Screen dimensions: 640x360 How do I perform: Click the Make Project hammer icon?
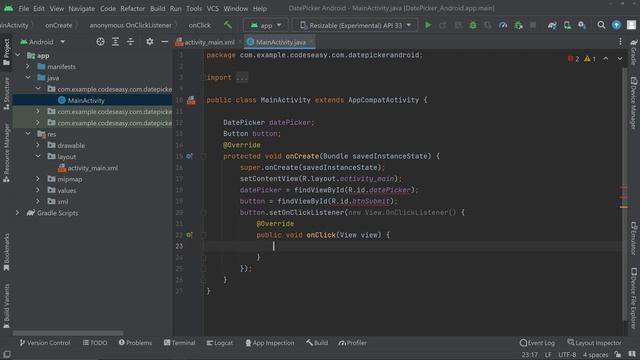click(228, 25)
